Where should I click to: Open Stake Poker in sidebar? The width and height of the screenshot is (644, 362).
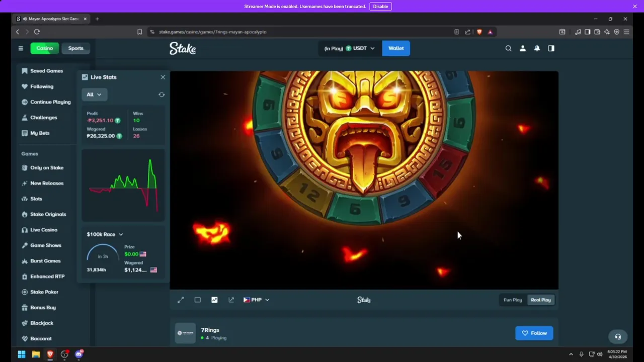click(44, 292)
